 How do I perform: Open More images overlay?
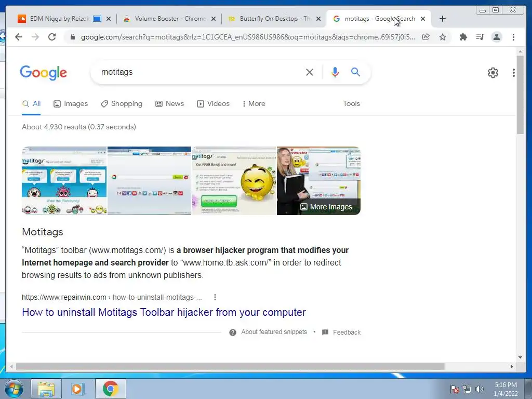coord(326,207)
